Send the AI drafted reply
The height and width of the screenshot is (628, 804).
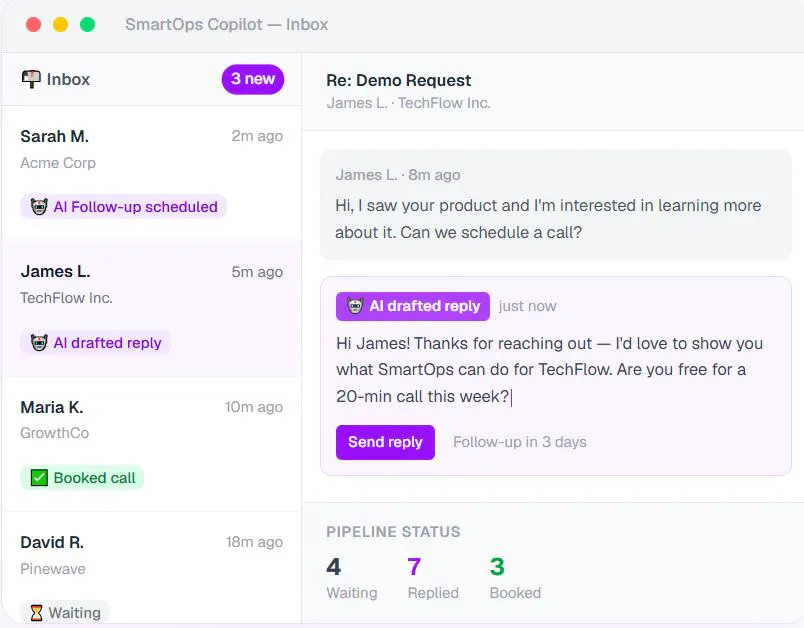(385, 442)
